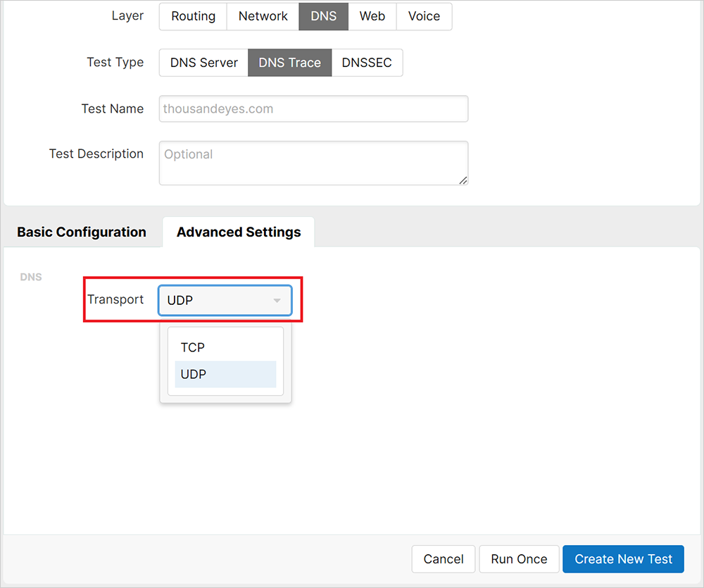Switch layer to Network
Image resolution: width=704 pixels, height=588 pixels.
[x=263, y=16]
